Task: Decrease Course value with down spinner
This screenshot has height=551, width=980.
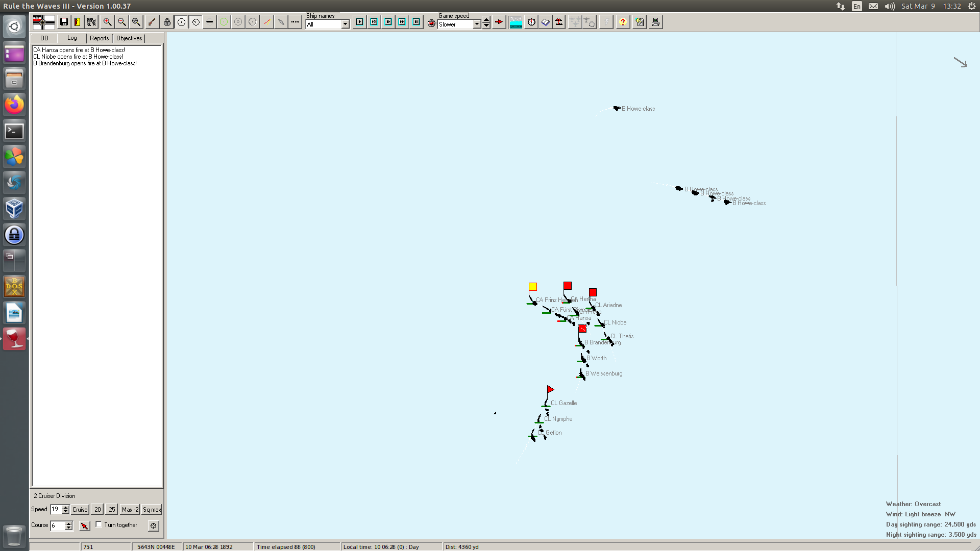Action: tap(69, 528)
